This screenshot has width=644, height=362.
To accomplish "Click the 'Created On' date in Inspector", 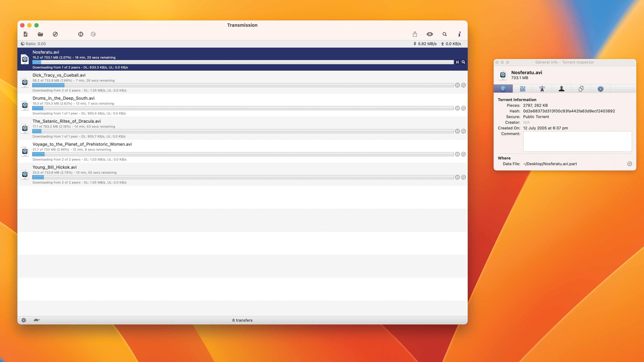I will point(545,128).
